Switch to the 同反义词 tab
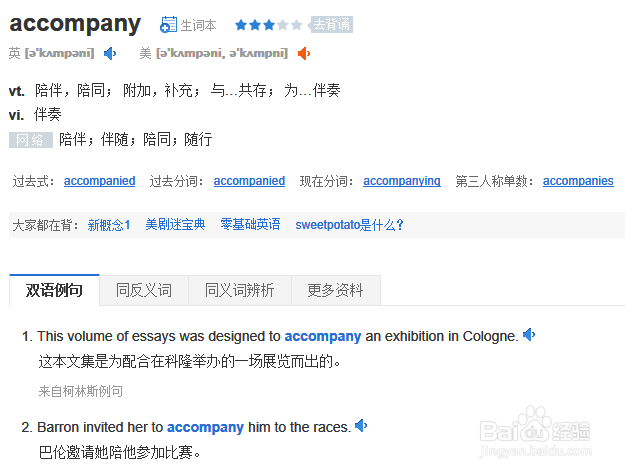 [143, 290]
